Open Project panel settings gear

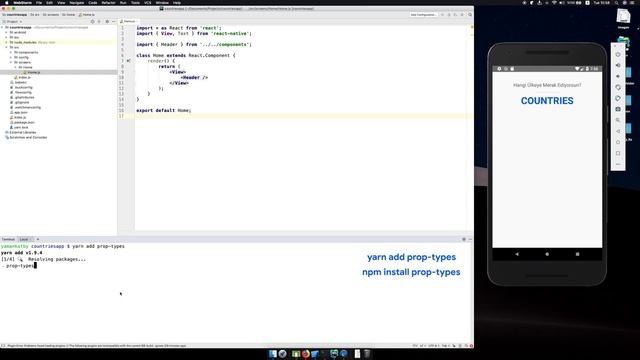tap(107, 21)
